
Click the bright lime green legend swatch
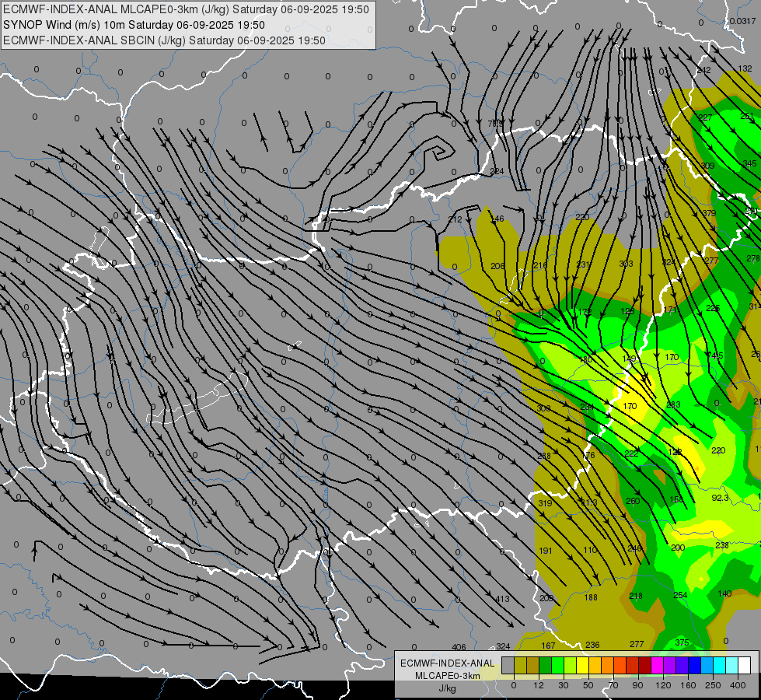click(x=557, y=666)
